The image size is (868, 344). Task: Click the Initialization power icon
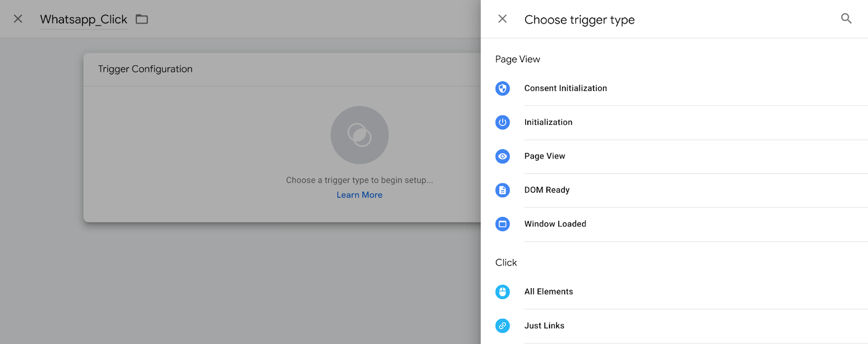point(502,123)
